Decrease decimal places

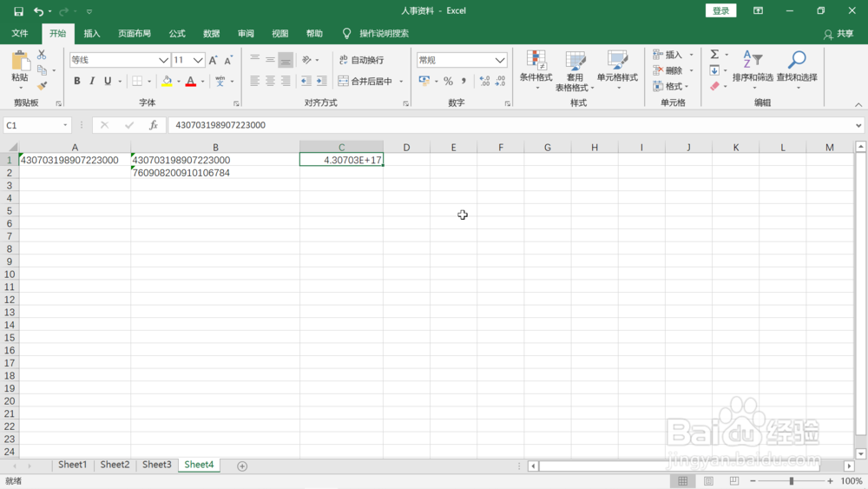(501, 82)
